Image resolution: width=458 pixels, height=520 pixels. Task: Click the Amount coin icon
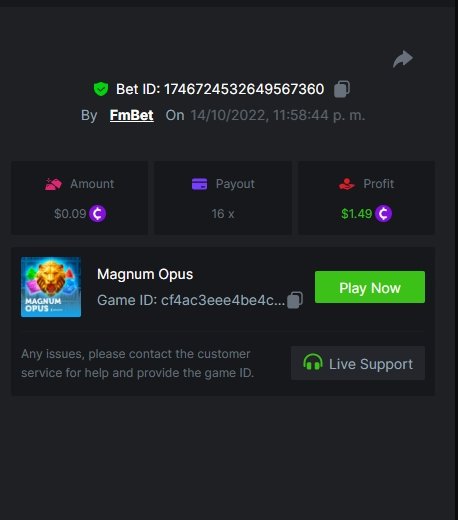(x=53, y=184)
